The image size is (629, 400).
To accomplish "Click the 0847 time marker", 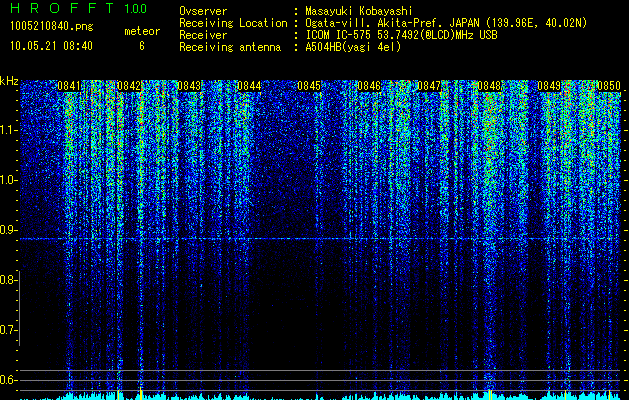I will [x=429, y=86].
